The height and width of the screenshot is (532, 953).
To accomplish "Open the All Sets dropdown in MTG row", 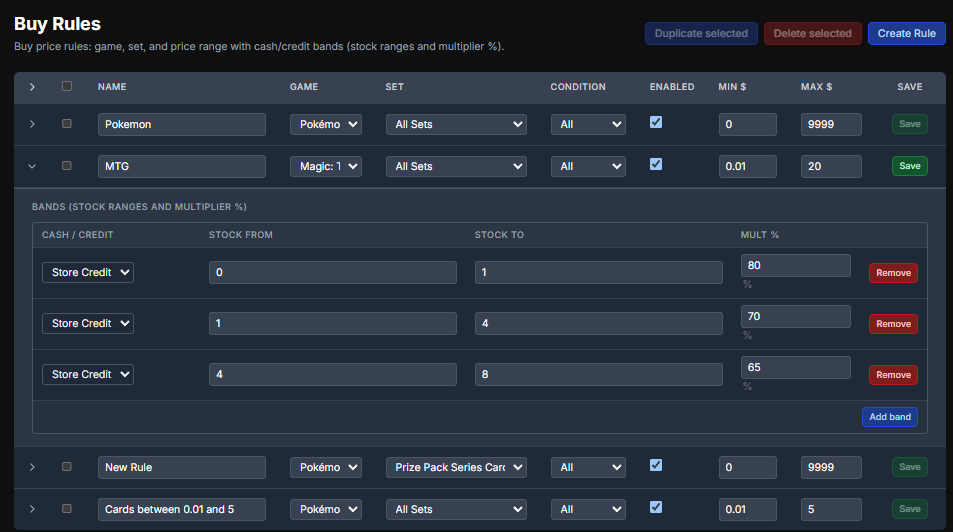I will click(x=456, y=166).
